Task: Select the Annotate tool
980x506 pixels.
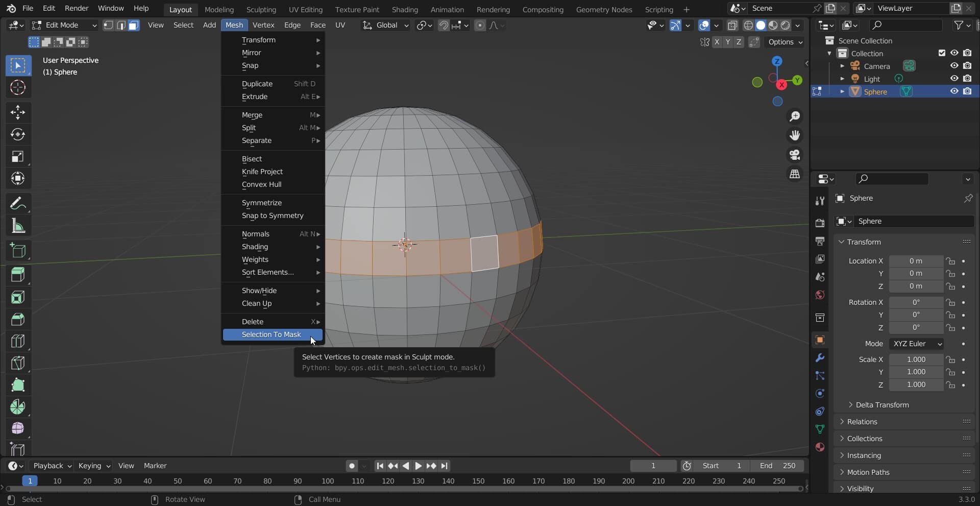Action: coord(18,204)
